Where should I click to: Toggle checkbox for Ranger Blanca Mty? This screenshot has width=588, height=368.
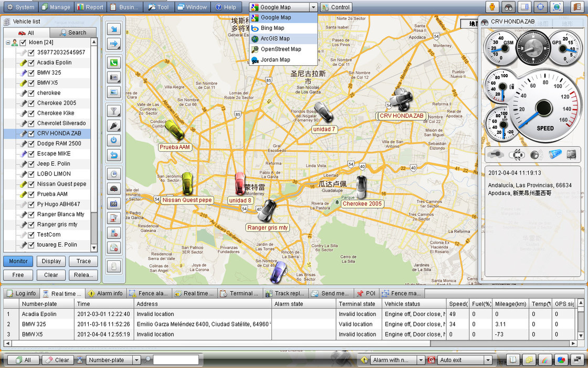point(31,214)
